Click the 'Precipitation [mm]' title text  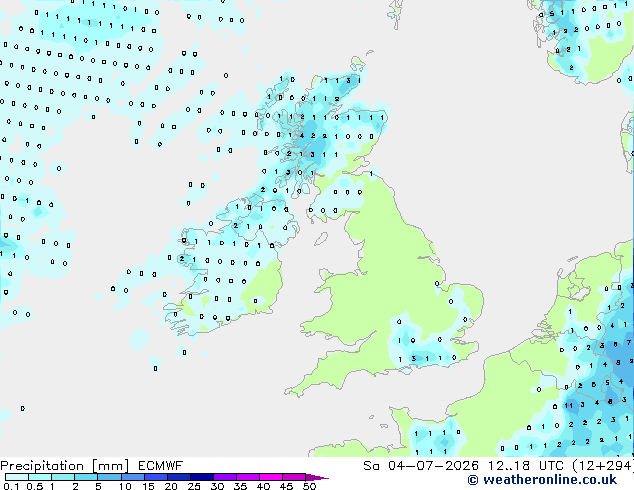tap(65, 466)
